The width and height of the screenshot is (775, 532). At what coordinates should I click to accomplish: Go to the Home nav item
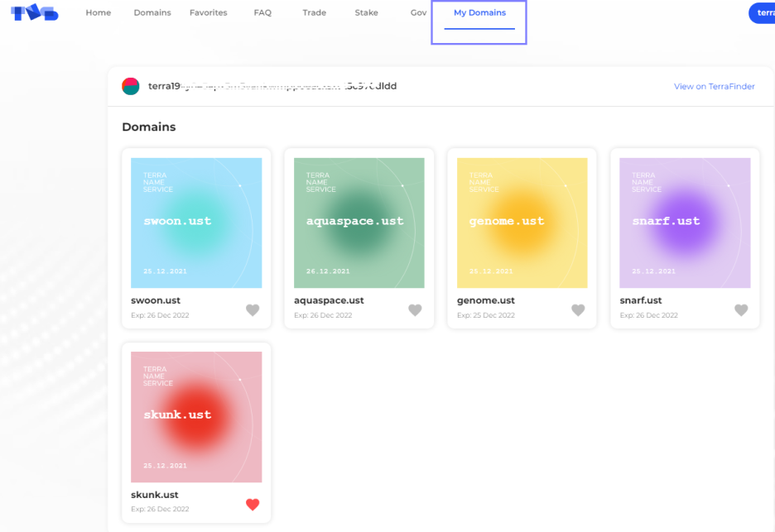99,13
